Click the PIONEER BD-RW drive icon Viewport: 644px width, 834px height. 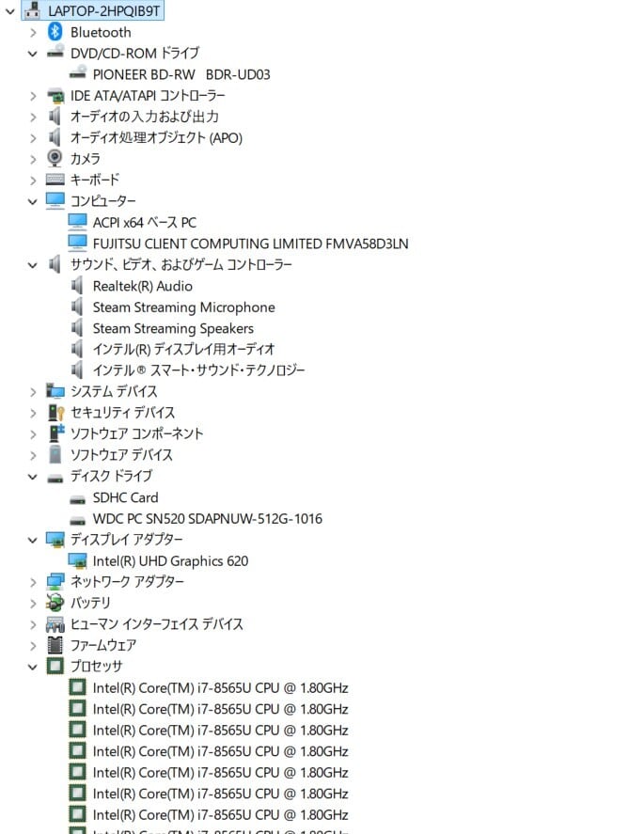tap(78, 71)
